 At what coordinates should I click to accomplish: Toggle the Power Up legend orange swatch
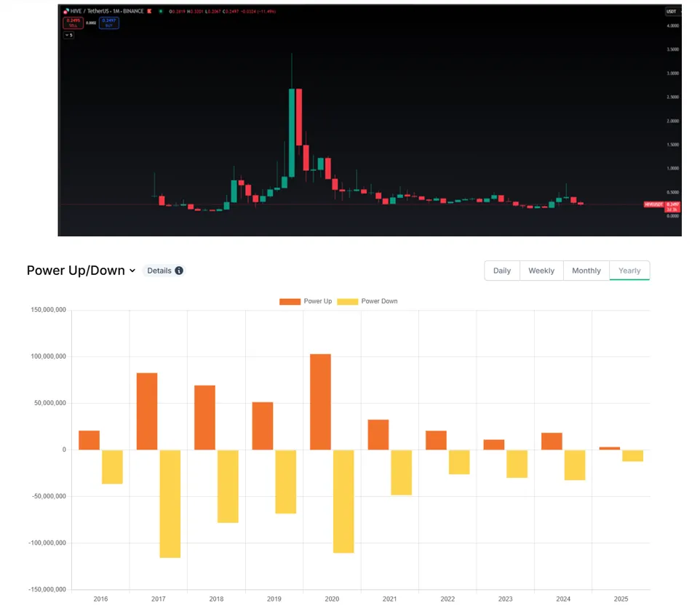click(290, 302)
